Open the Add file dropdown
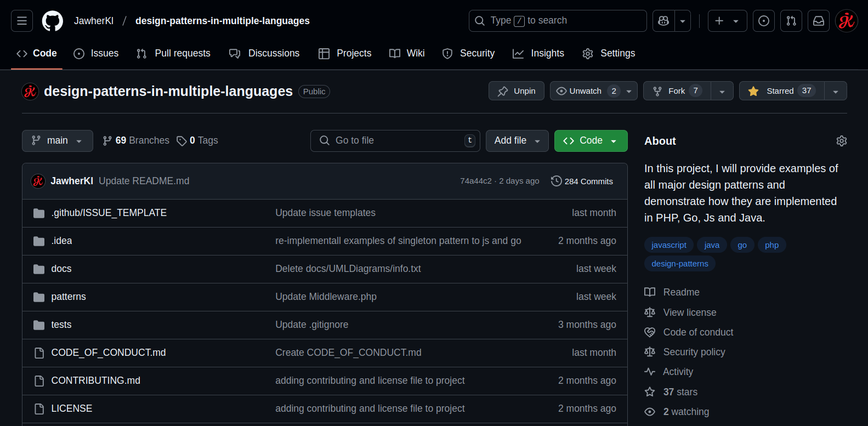Viewport: 868px width, 426px height. click(x=517, y=141)
